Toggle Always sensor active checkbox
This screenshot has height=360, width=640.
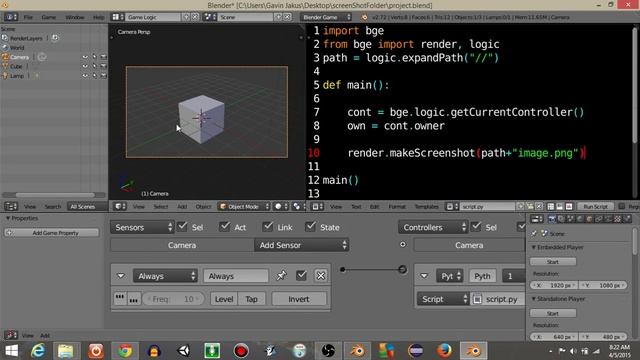301,276
